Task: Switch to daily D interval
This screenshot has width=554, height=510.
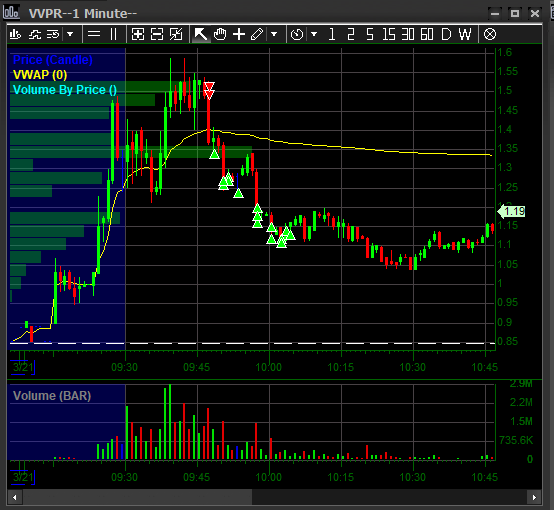Action: [x=446, y=34]
